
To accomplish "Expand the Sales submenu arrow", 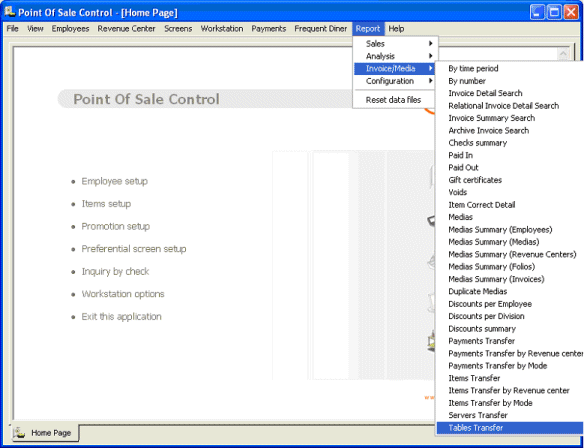I will 431,44.
